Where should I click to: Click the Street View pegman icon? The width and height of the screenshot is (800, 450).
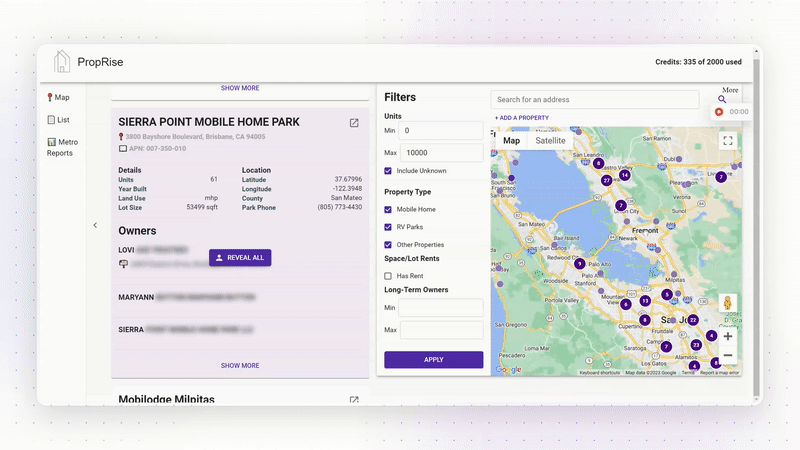pos(728,303)
